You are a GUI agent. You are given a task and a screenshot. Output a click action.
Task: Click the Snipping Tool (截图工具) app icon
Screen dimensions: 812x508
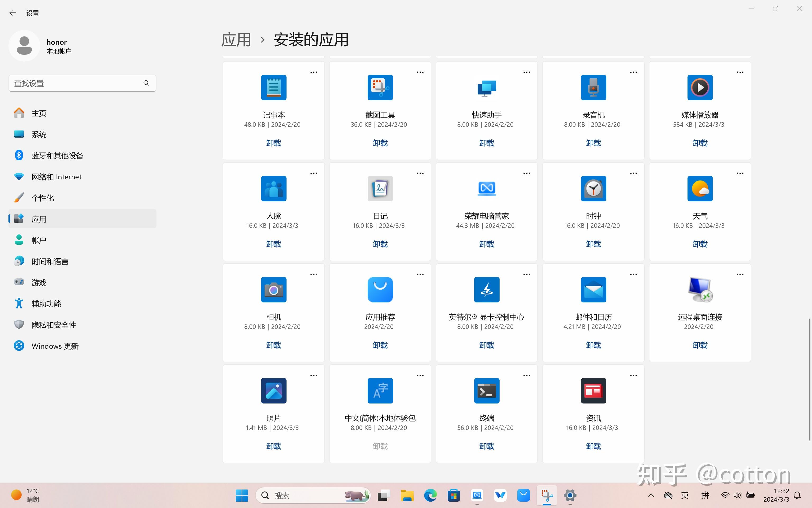380,87
